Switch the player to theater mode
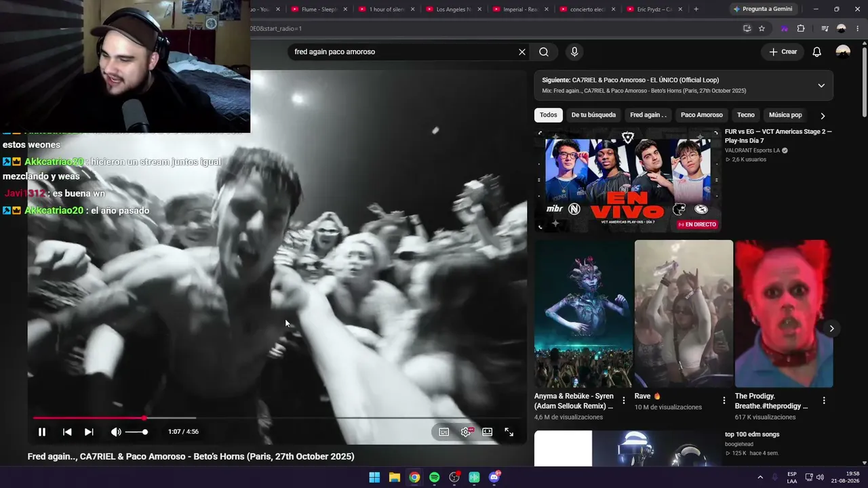 487,432
